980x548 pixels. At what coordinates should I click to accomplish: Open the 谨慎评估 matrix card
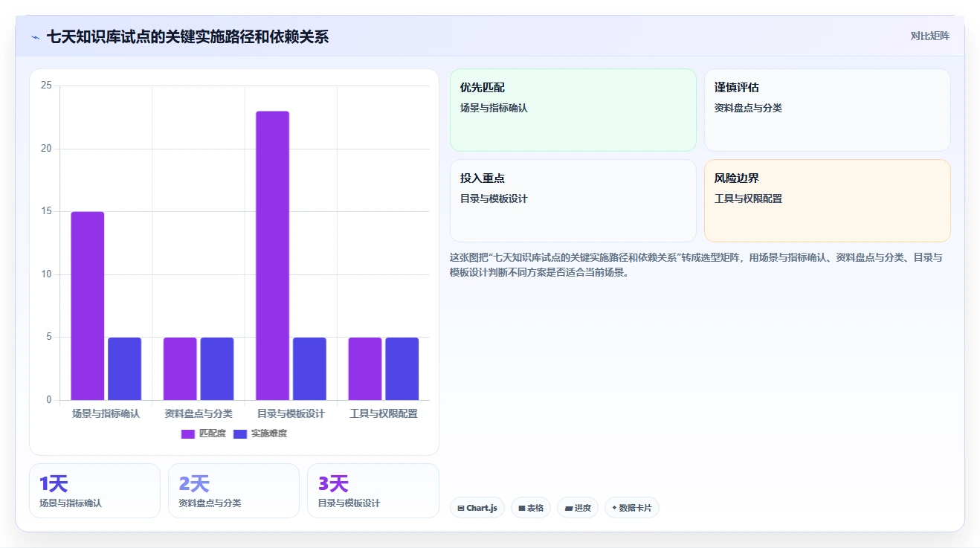click(x=828, y=110)
